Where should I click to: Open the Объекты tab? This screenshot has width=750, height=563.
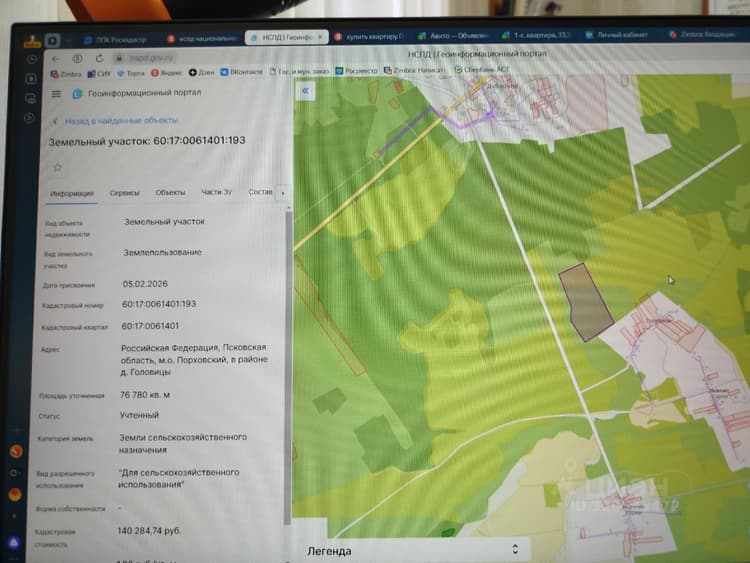point(170,192)
